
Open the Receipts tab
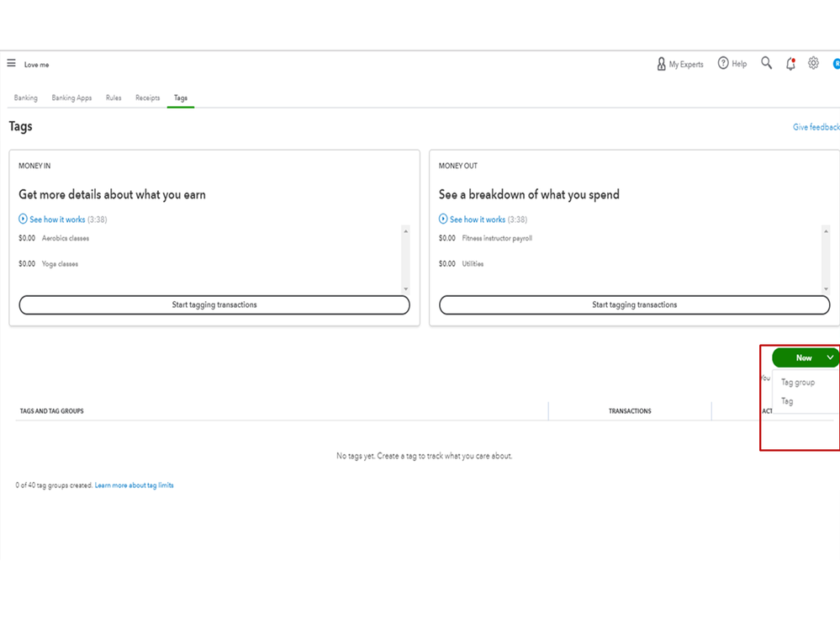[148, 98]
